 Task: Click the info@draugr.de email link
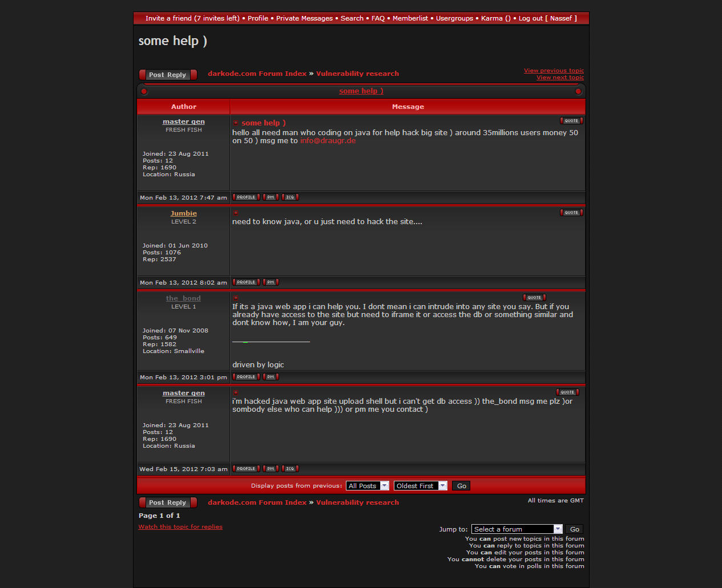pyautogui.click(x=328, y=141)
